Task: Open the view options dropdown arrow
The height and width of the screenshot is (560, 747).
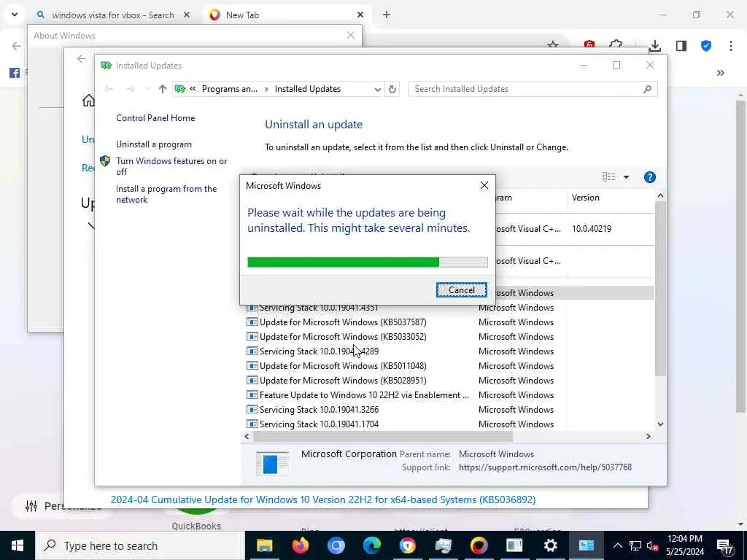Action: (x=626, y=177)
